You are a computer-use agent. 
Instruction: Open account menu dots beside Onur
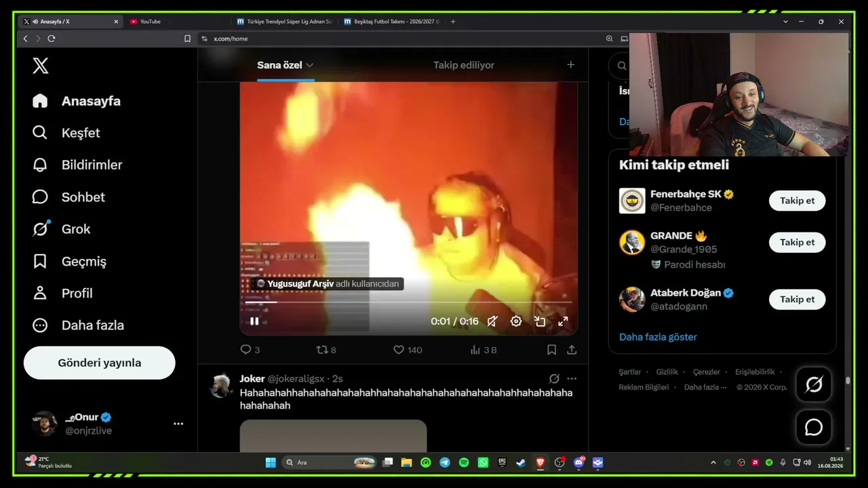click(178, 424)
